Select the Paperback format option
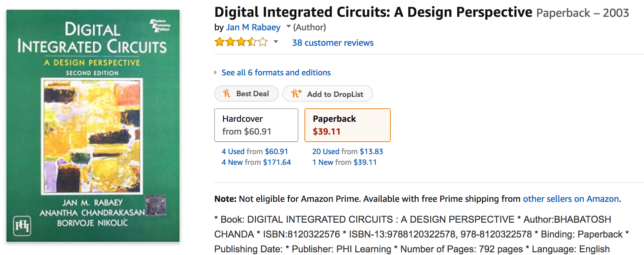The height and width of the screenshot is (255, 644). (348, 125)
